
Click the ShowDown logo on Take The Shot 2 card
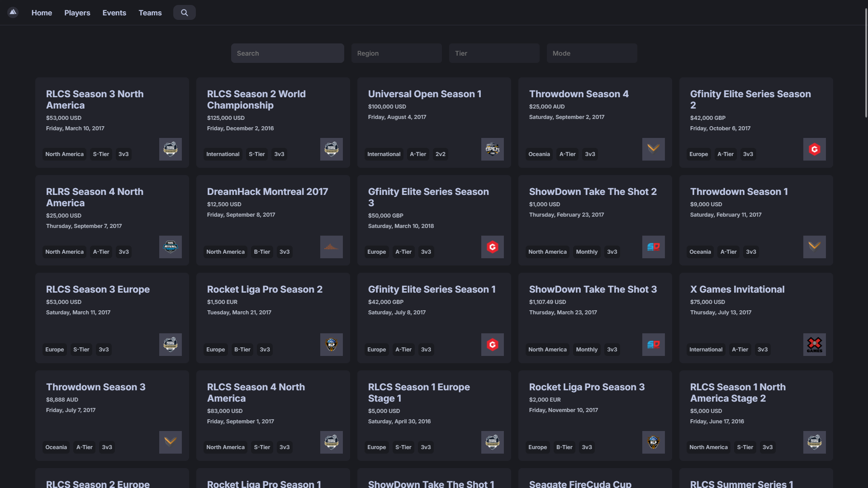coord(653,247)
